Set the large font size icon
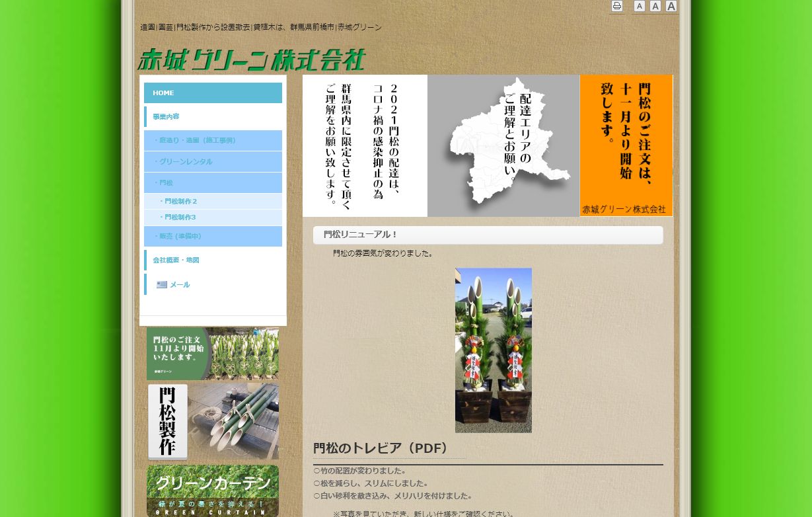 (671, 6)
